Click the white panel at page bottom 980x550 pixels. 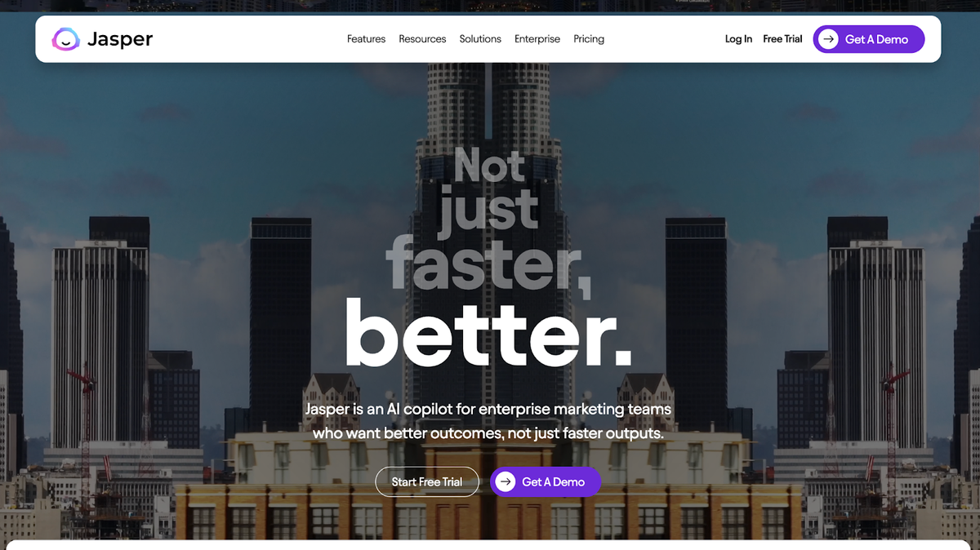pos(490,545)
